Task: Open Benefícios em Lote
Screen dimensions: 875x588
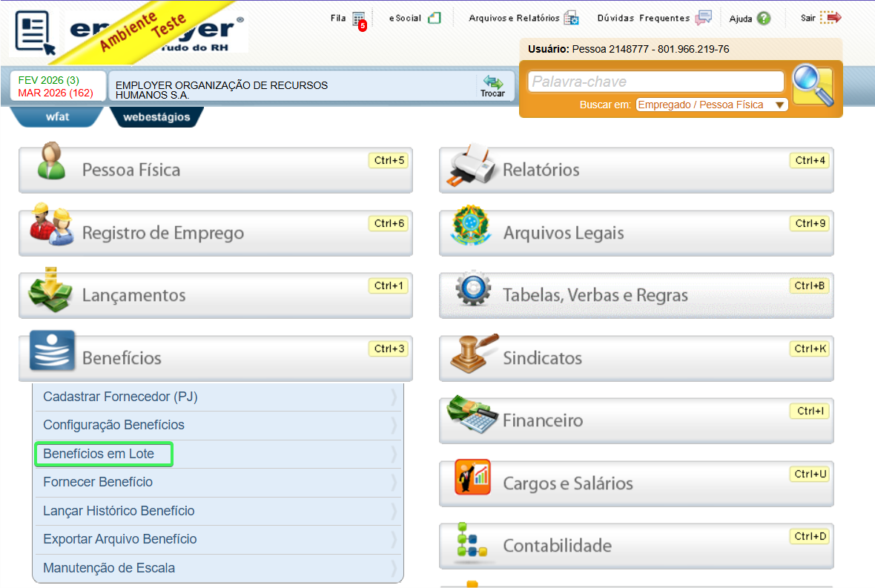Action: [218, 454]
